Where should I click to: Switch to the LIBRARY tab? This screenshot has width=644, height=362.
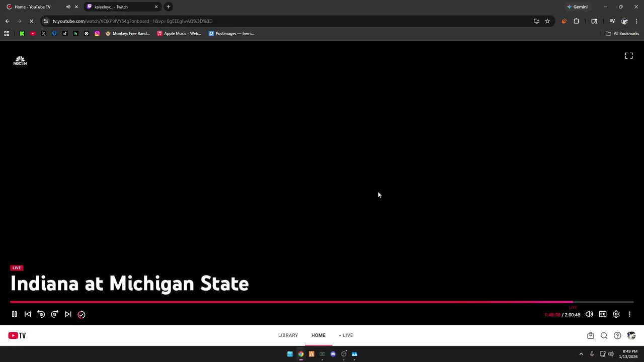pos(288,335)
